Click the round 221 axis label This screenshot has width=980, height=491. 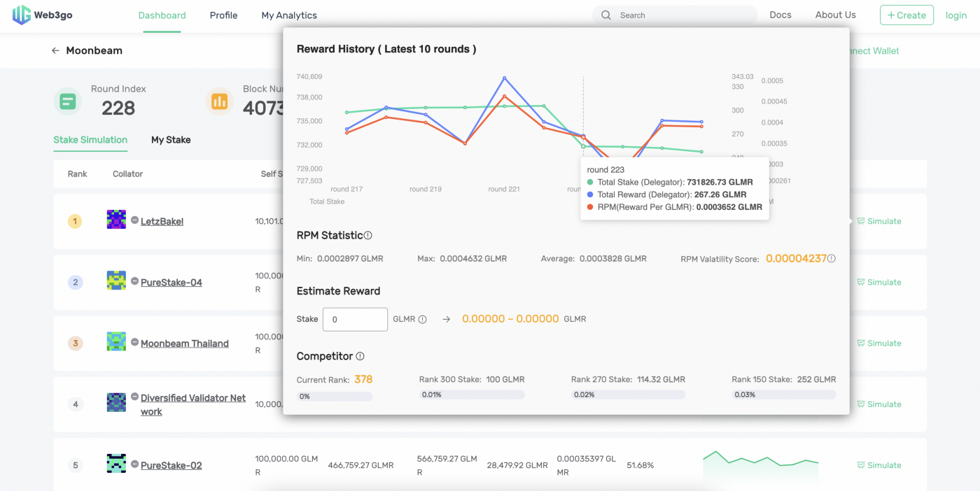click(504, 189)
